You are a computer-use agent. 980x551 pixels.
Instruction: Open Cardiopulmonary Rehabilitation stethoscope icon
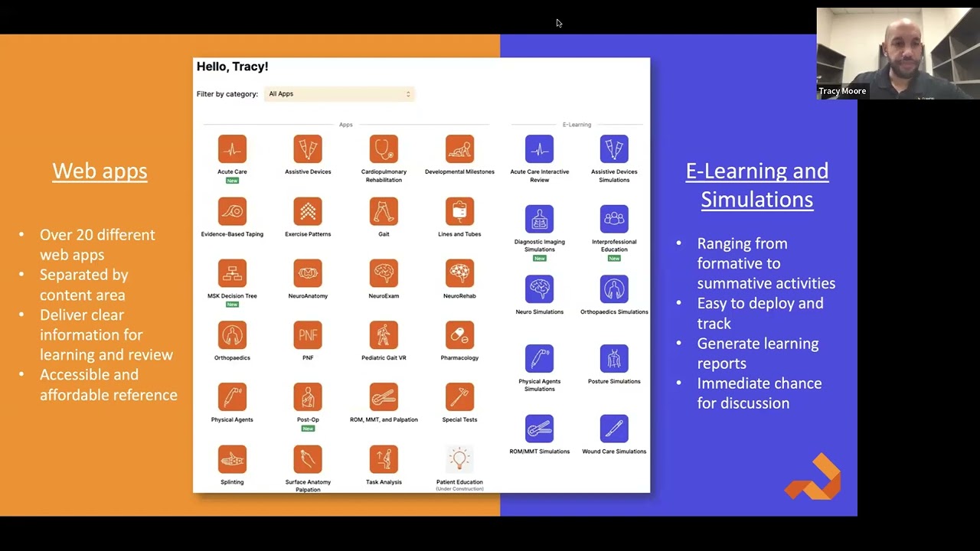[x=384, y=149]
